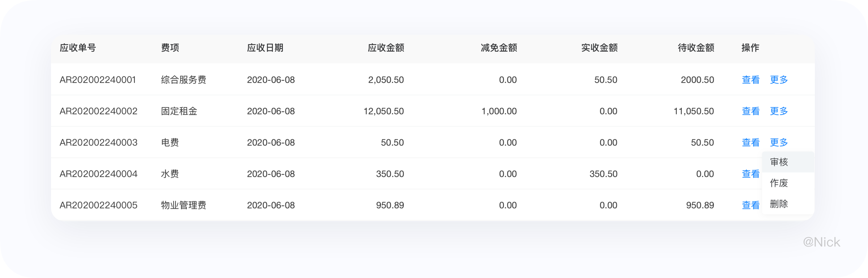The height and width of the screenshot is (278, 868).
Task: Click the 应收单号 column header
Action: point(78,48)
